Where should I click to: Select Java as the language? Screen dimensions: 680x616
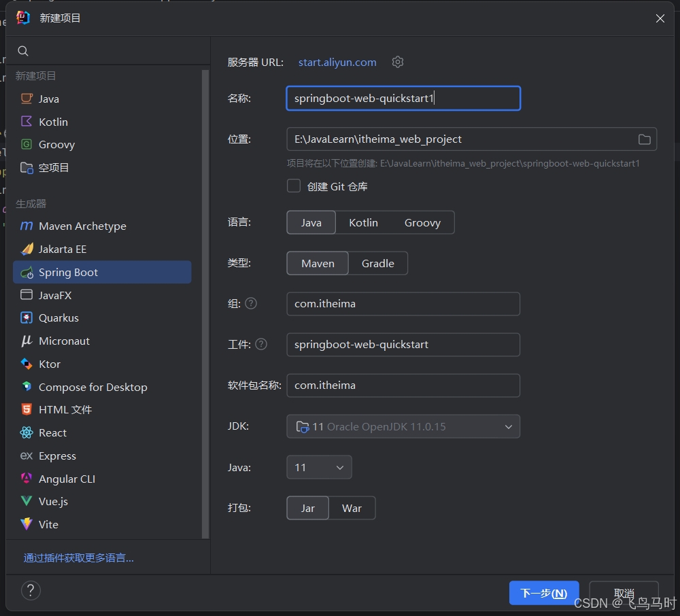311,222
